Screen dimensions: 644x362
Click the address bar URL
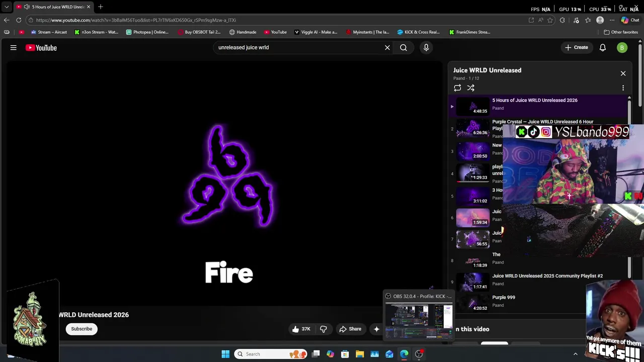136,20
